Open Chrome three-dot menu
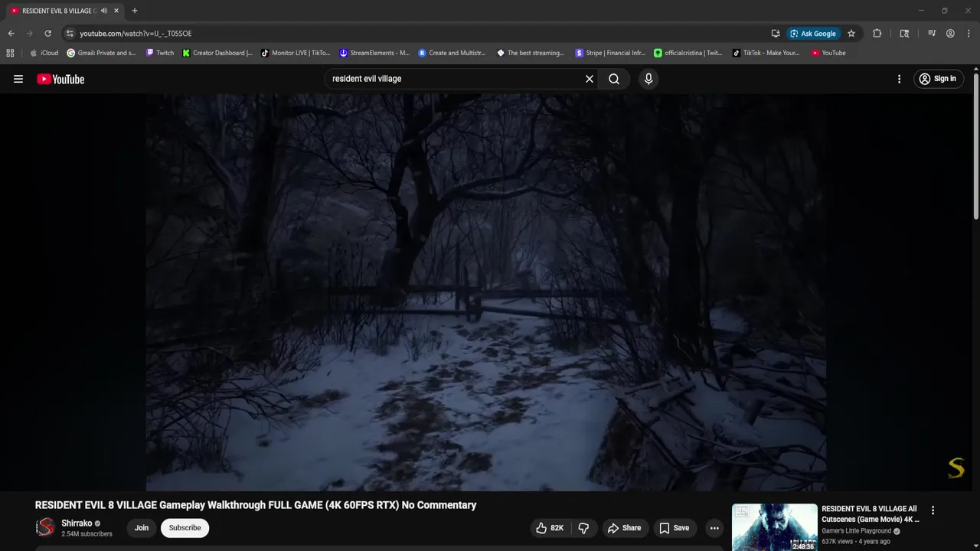980x551 pixels. (x=969, y=34)
